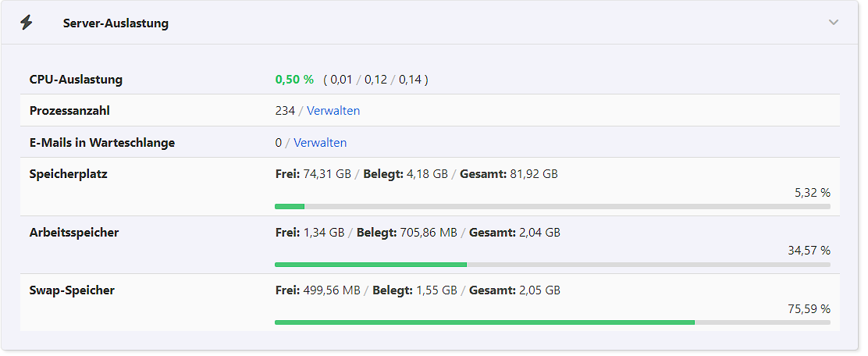Click the Server-Auslastung panel title
The width and height of the screenshot is (868, 356).
[116, 23]
